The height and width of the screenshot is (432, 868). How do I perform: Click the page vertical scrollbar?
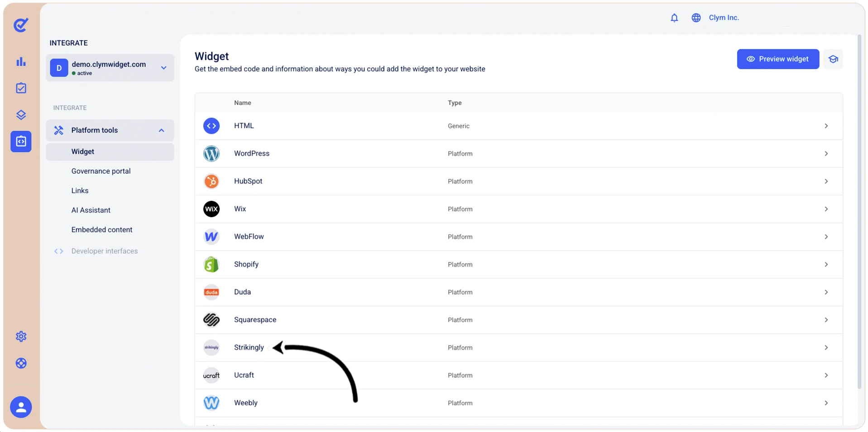tap(859, 212)
